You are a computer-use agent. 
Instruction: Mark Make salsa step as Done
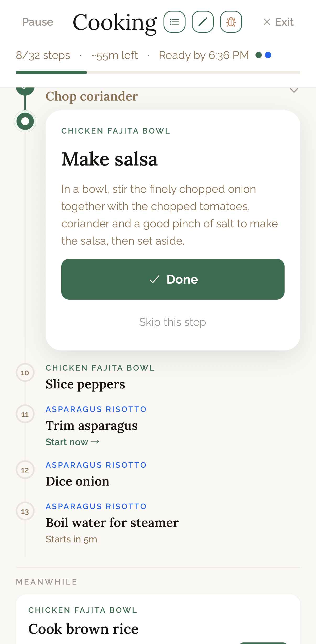click(173, 279)
